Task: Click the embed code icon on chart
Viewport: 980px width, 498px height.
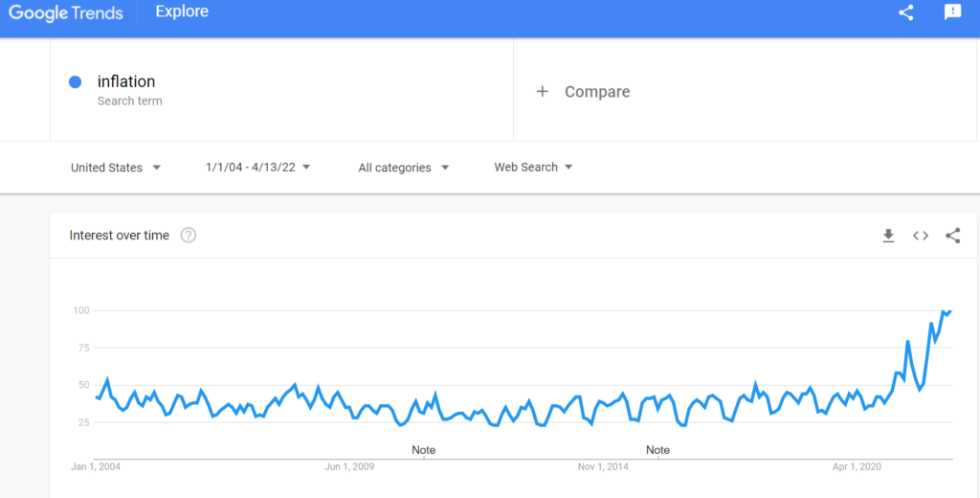Action: (920, 236)
